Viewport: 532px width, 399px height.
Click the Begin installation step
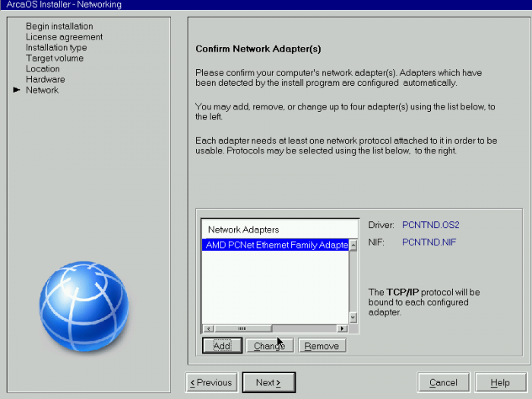click(59, 27)
